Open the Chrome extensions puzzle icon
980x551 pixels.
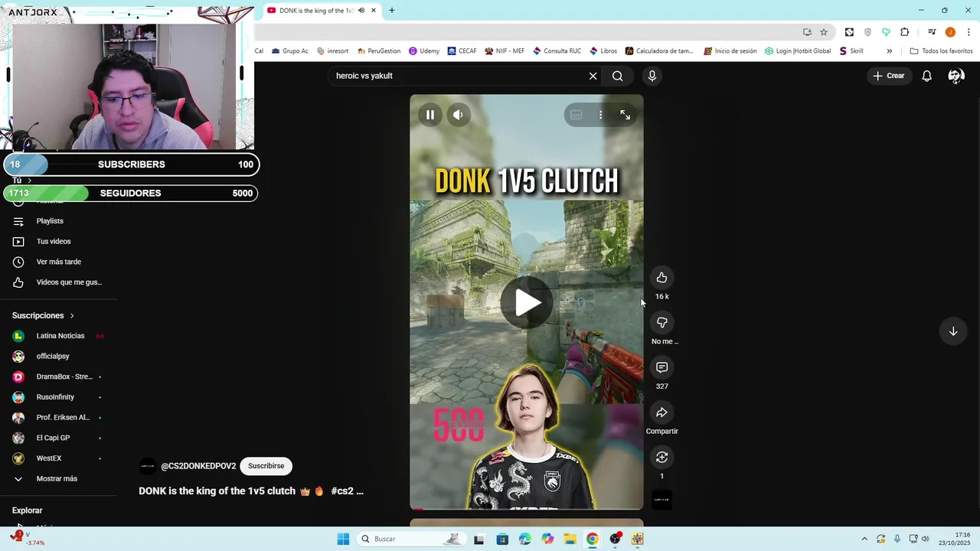[x=905, y=32]
